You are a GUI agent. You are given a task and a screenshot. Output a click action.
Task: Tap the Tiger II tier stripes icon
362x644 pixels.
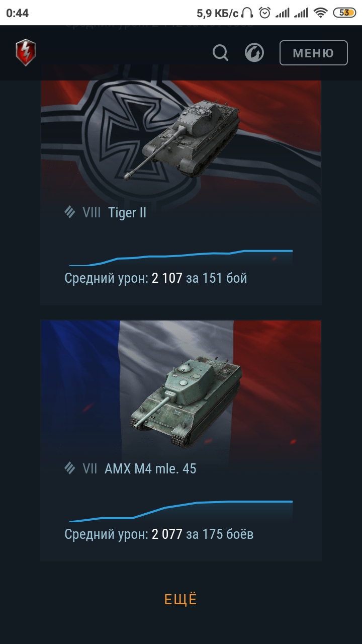[x=70, y=212]
